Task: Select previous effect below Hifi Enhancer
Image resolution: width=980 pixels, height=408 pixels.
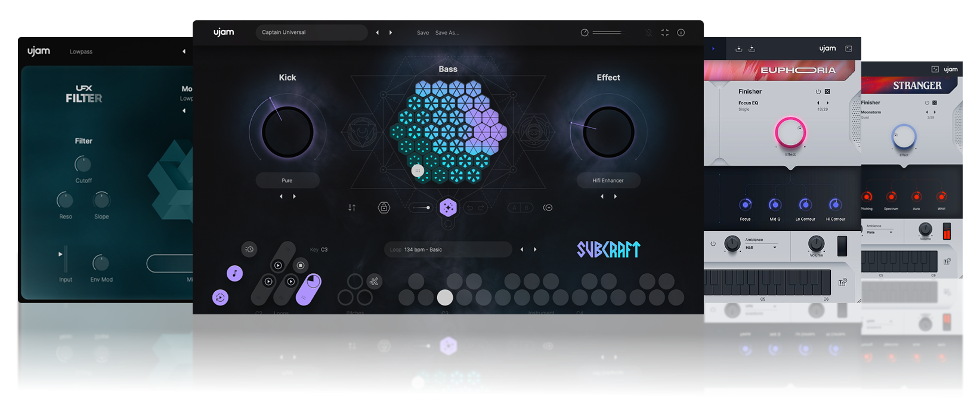Action: coord(602,196)
